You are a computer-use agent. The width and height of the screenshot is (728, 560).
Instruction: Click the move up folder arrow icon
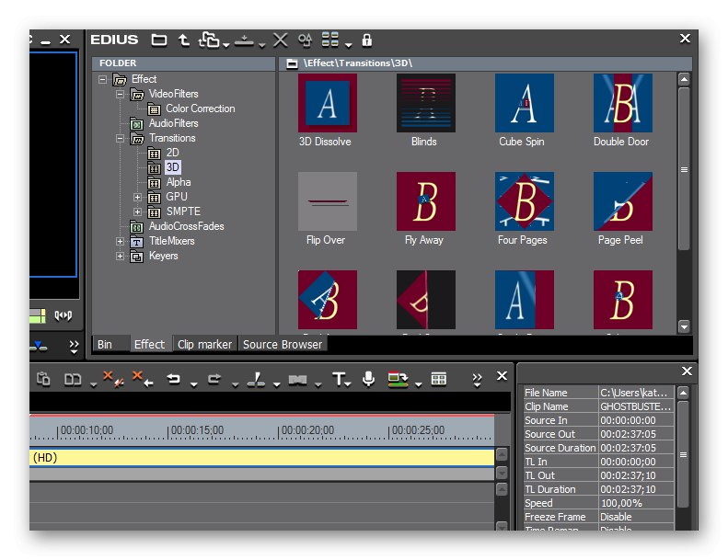[x=184, y=40]
